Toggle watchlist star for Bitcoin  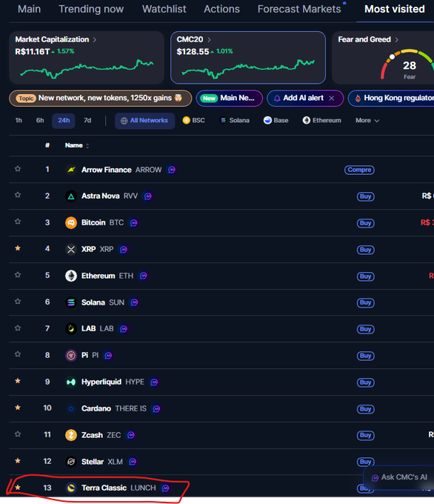click(x=18, y=222)
